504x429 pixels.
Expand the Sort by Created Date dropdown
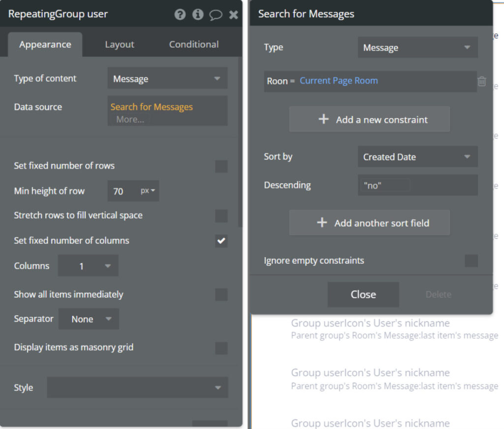[x=417, y=157]
